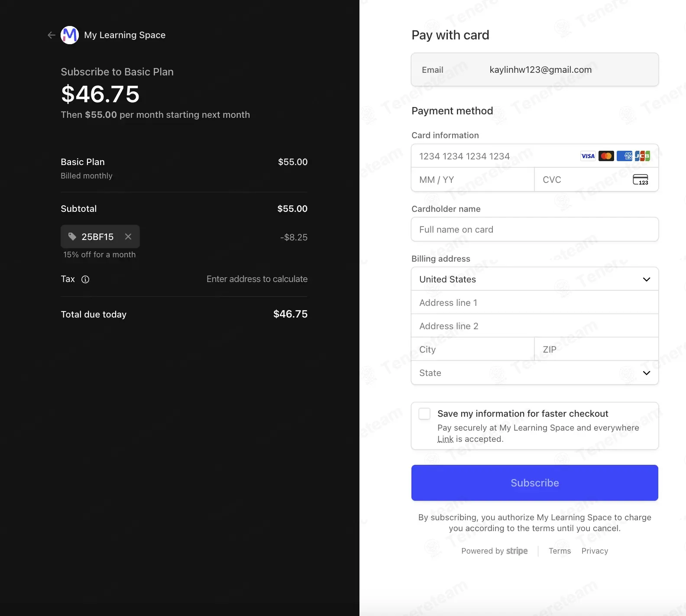Click the American Express icon
Screen dimensions: 686x616
(624, 156)
